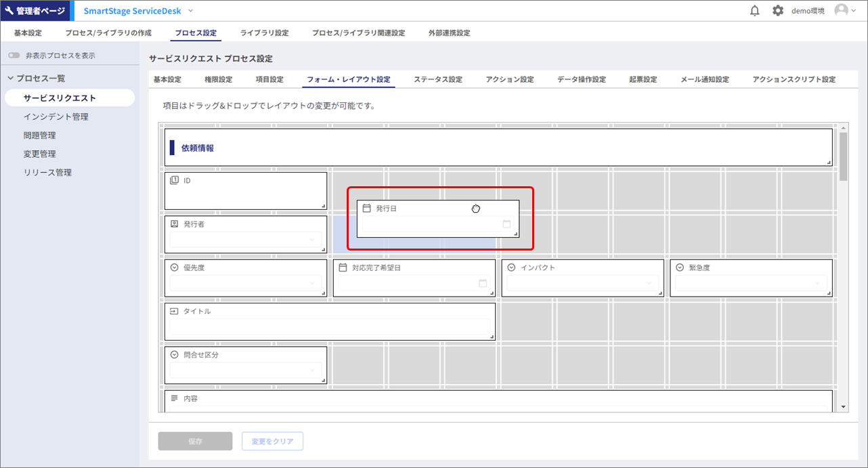Click the user avatar icon
The height and width of the screenshot is (468, 868).
click(841, 11)
